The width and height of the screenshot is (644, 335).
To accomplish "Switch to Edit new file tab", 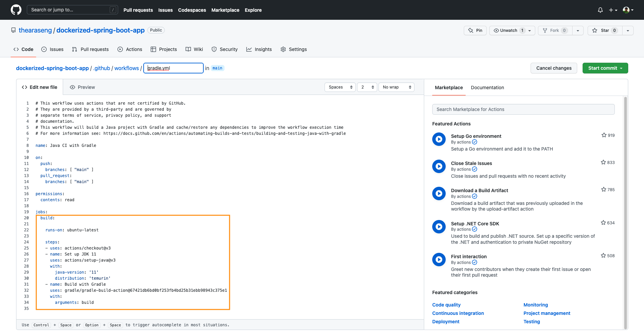I will pyautogui.click(x=40, y=87).
